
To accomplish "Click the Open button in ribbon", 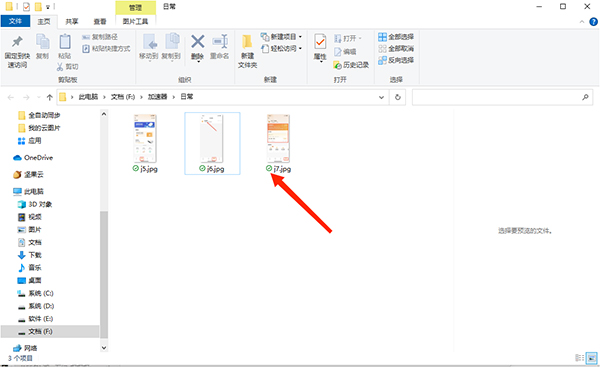I will click(347, 38).
